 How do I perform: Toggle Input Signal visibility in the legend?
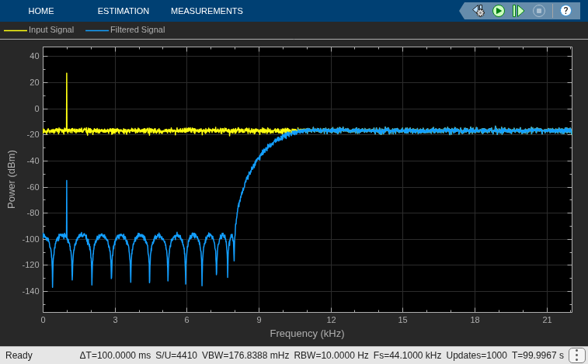(51, 29)
